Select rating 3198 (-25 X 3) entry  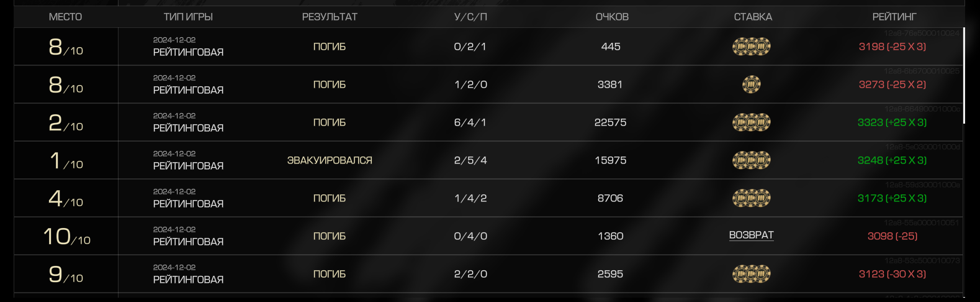pos(892,47)
